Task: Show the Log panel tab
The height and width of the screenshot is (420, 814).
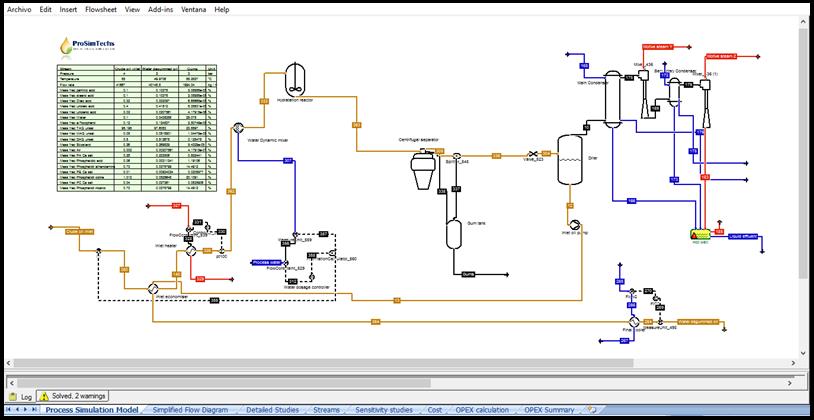Action: tap(21, 397)
